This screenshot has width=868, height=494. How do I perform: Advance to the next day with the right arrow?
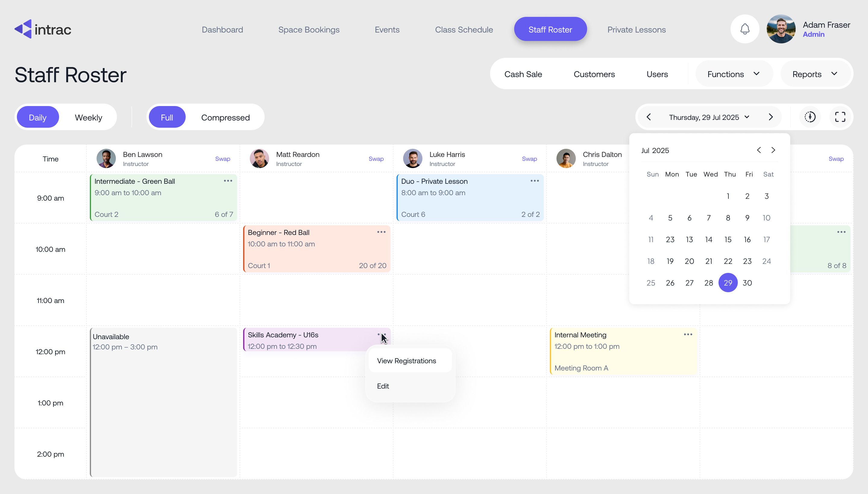[x=771, y=117]
